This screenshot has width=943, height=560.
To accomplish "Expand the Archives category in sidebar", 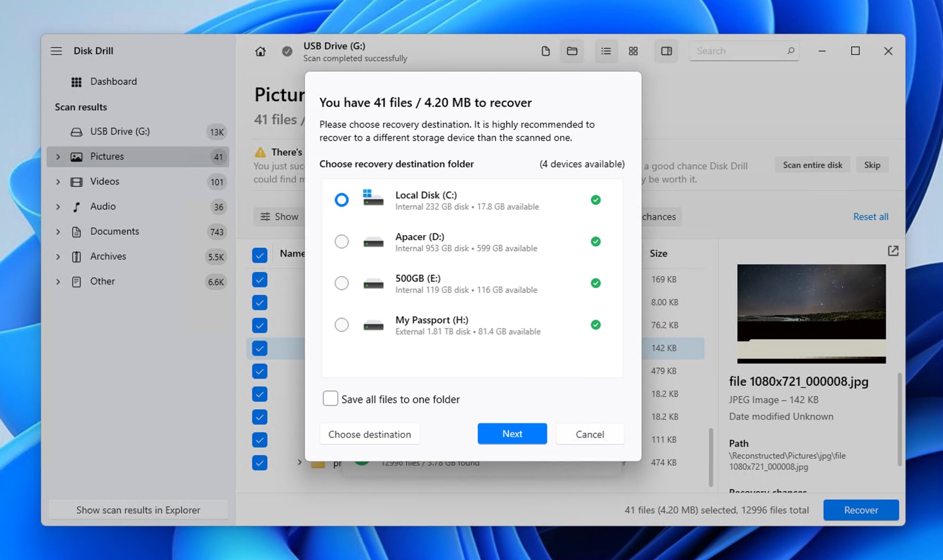I will pyautogui.click(x=58, y=257).
